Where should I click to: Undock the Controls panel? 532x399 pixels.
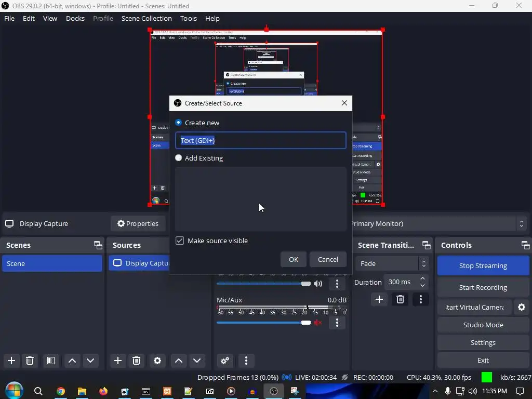(x=525, y=245)
